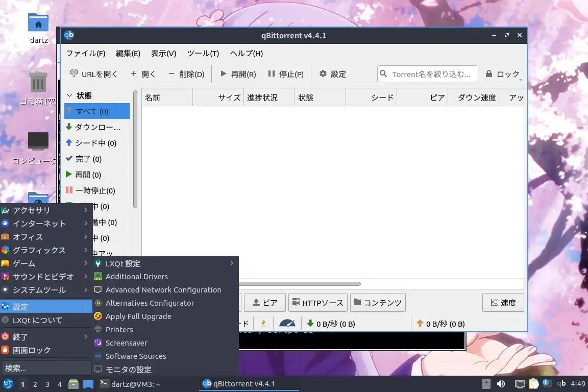Open the Printers settings entry
Image resolution: width=588 pixels, height=392 pixels.
point(165,330)
